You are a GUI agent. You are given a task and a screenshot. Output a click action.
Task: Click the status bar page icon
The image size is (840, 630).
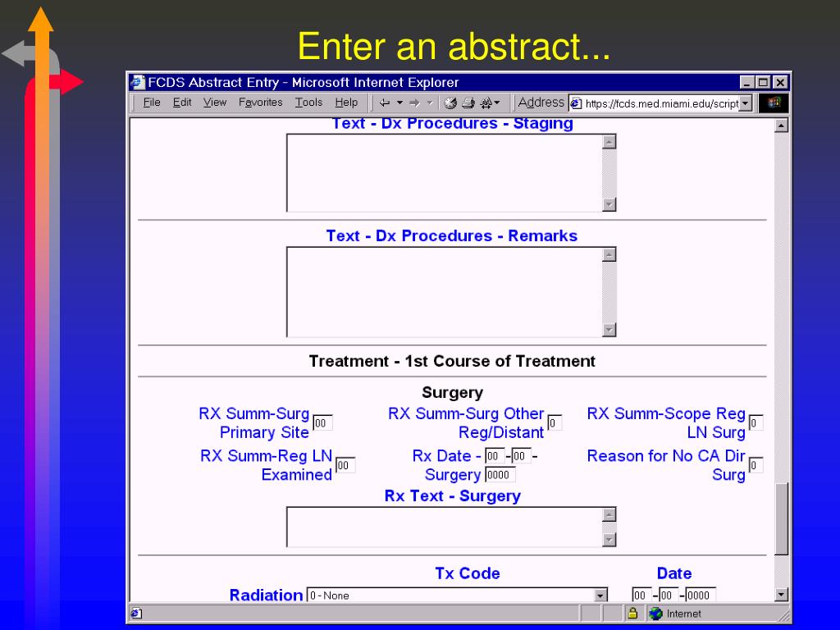136,614
